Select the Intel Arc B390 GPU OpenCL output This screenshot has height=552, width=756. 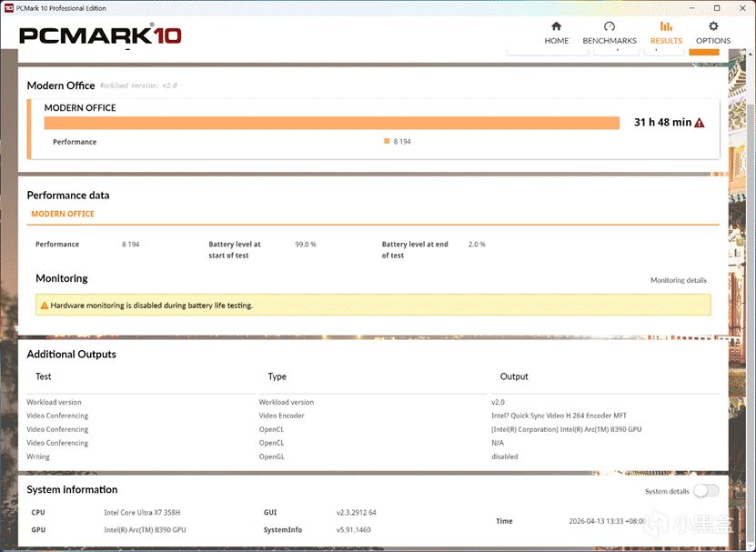click(566, 429)
